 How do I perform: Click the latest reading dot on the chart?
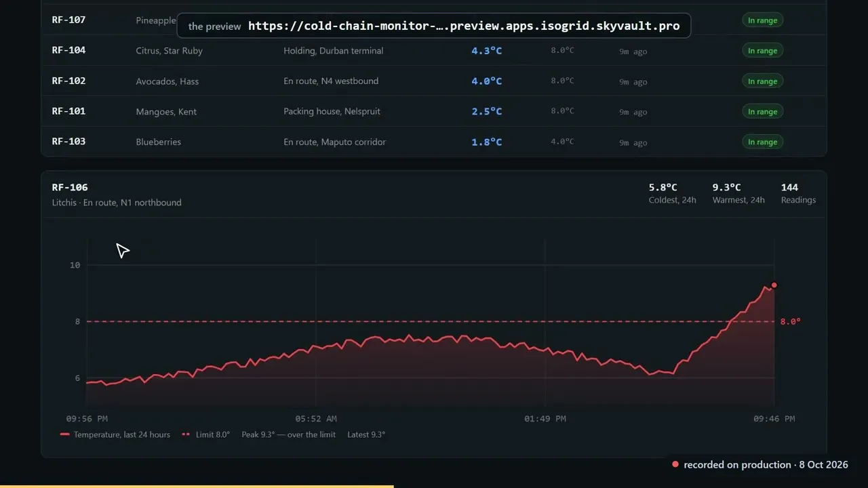(774, 285)
